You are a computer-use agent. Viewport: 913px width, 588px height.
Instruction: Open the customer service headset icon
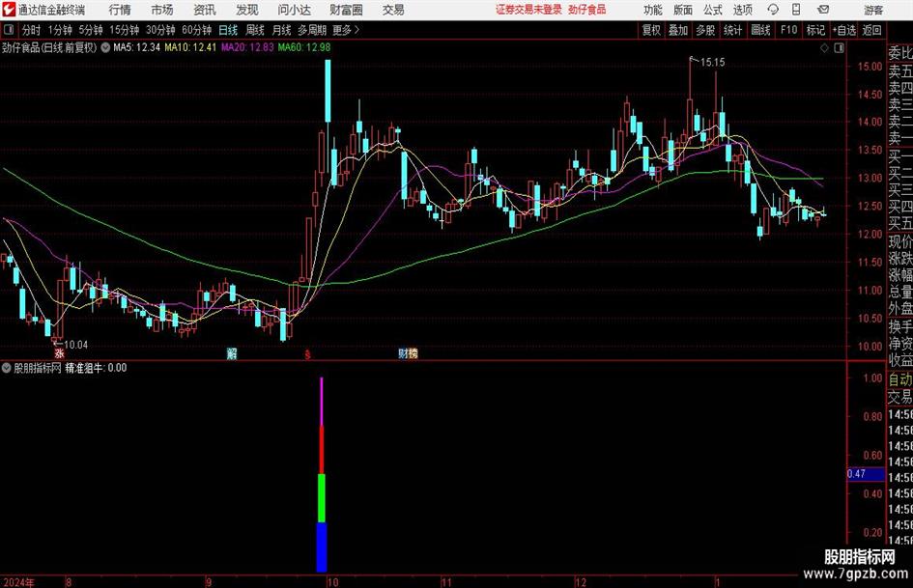(x=773, y=10)
